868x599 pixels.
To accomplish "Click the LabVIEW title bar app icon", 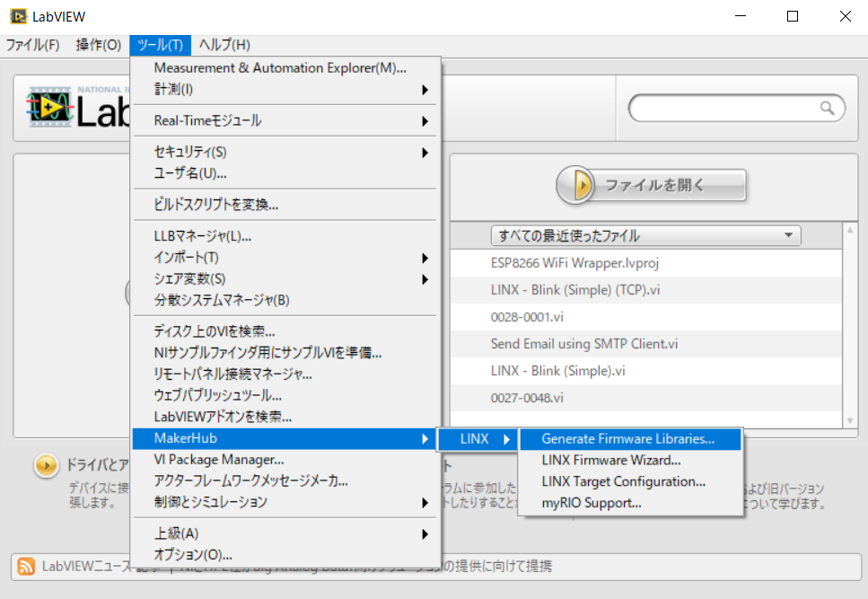I will pos(18,16).
